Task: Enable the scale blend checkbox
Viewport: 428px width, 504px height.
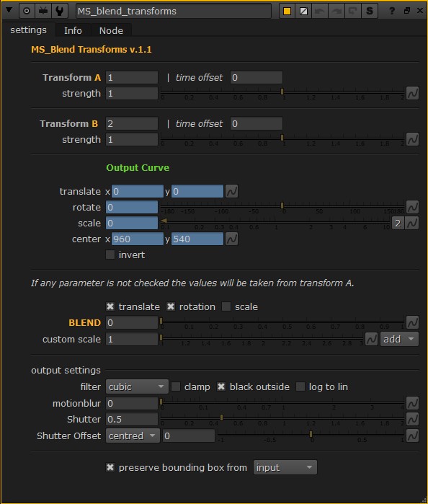Action: [226, 306]
